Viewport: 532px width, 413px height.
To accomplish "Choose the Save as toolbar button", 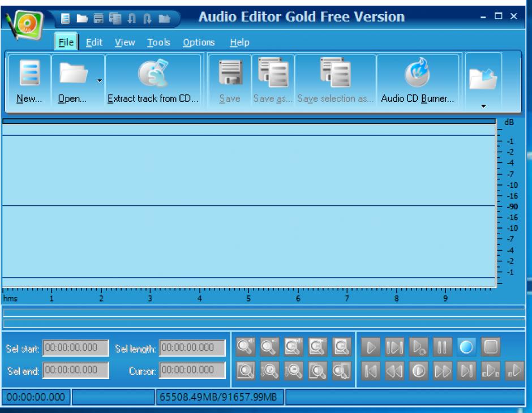I will pos(273,81).
